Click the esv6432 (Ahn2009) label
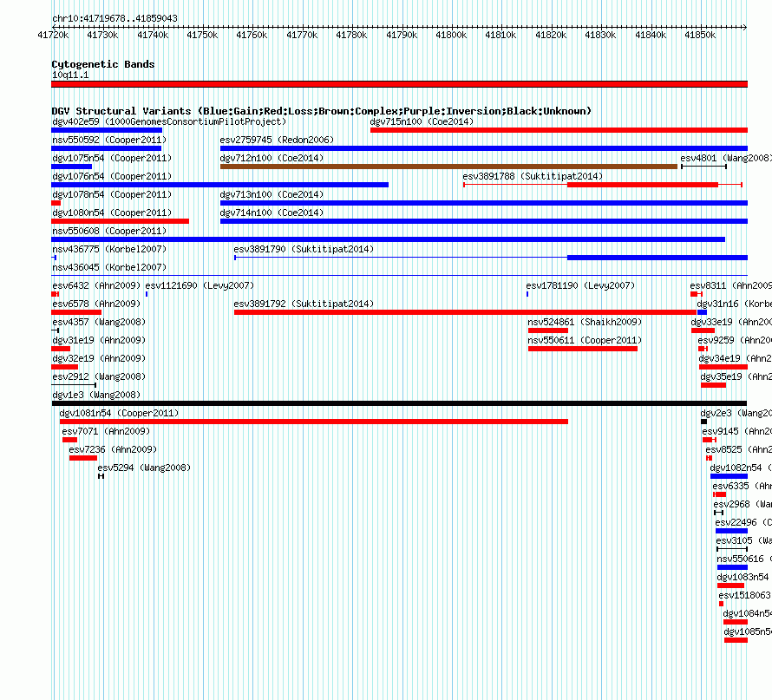 point(96,285)
